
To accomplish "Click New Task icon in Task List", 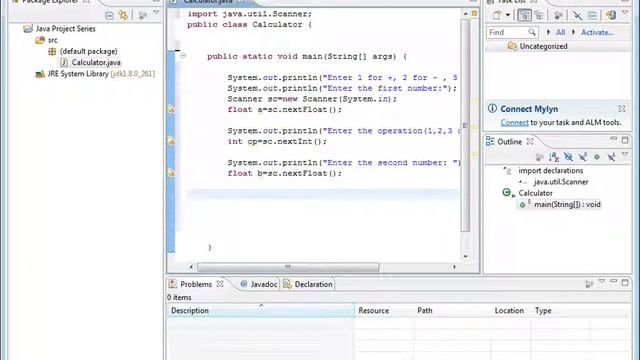I will tap(497, 16).
